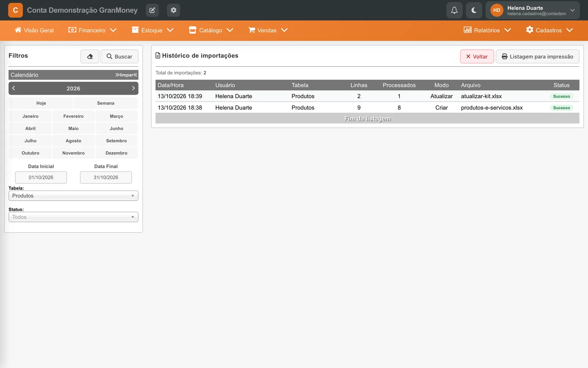Clear filters with the eraser icon
This screenshot has height=368, width=588.
tap(90, 56)
